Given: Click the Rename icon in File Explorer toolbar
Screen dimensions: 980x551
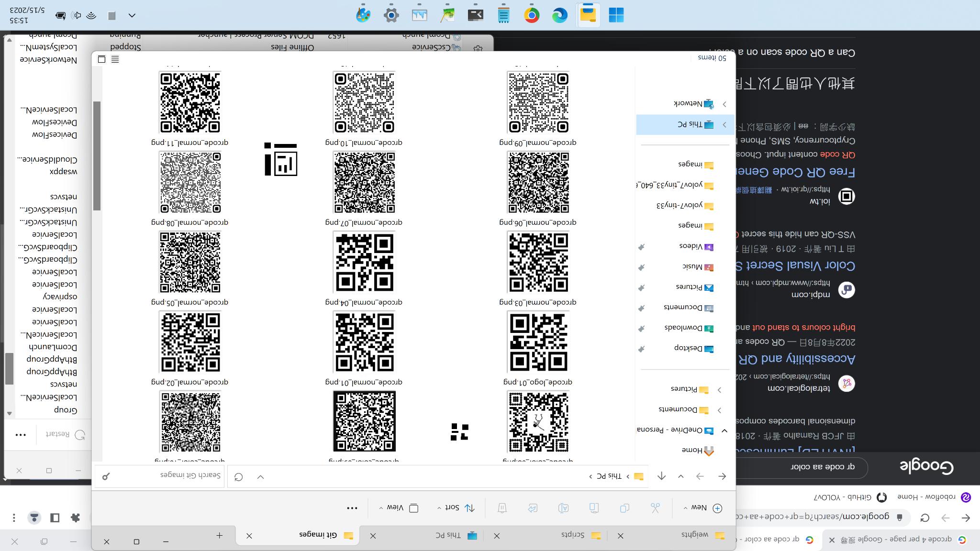Looking at the screenshot, I should (x=563, y=508).
